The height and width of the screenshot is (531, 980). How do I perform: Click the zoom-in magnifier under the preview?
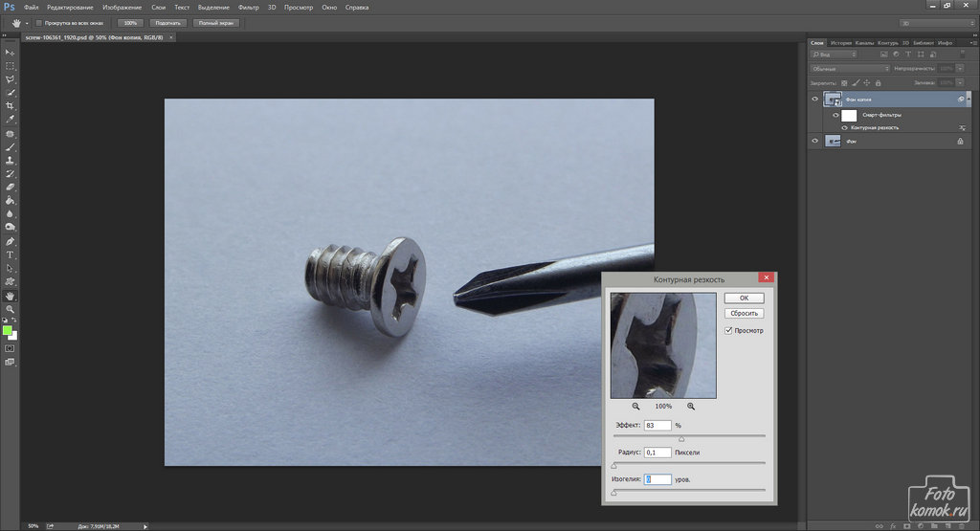tap(691, 406)
